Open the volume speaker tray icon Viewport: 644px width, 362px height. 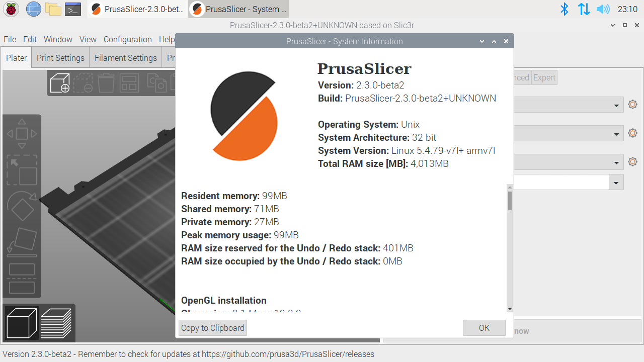tap(603, 9)
